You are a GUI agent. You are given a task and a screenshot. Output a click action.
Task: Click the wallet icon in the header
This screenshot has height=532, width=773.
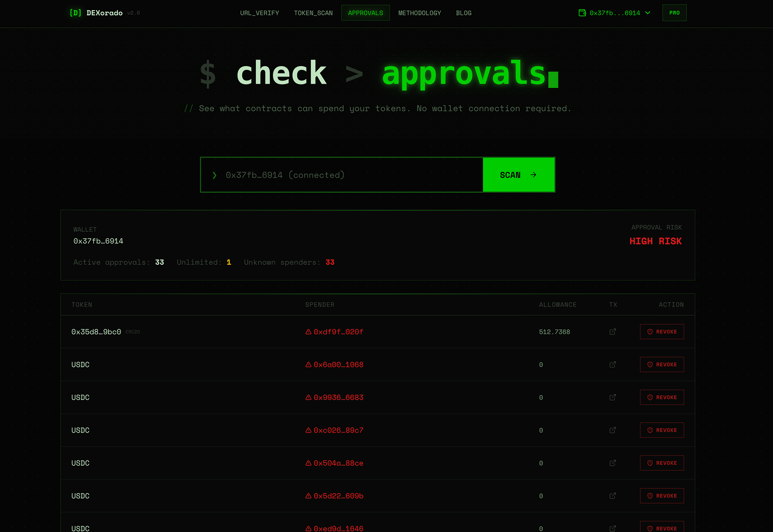(x=582, y=13)
